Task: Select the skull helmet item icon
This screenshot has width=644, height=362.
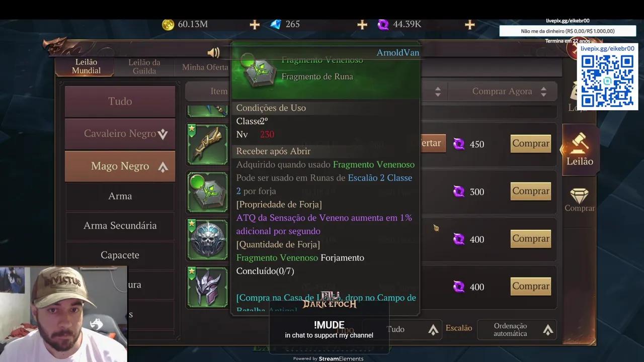Action: click(x=207, y=239)
